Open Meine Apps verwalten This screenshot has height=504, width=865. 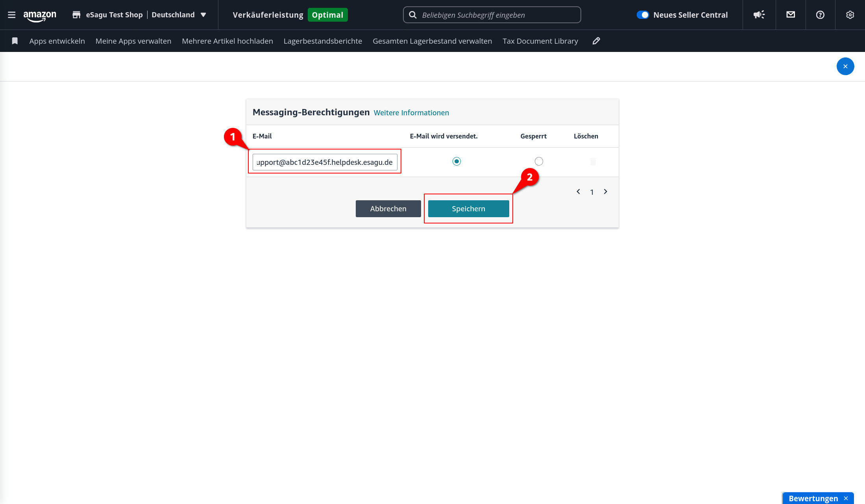pyautogui.click(x=133, y=41)
